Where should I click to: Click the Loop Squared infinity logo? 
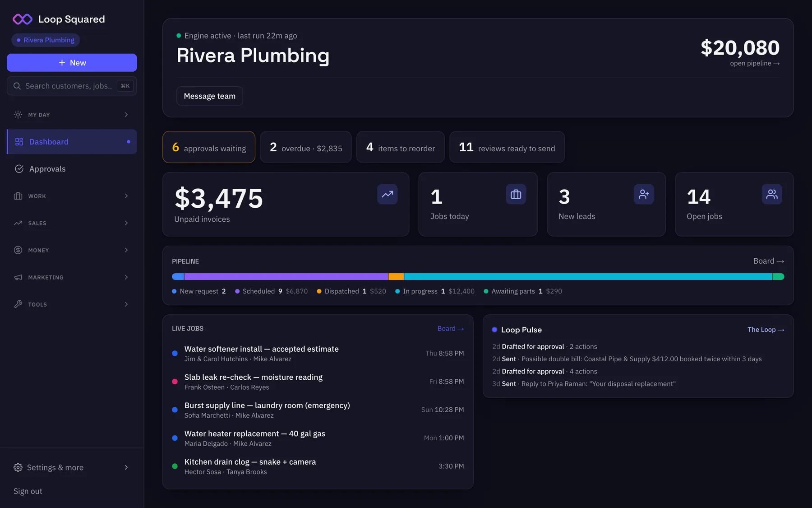click(23, 19)
